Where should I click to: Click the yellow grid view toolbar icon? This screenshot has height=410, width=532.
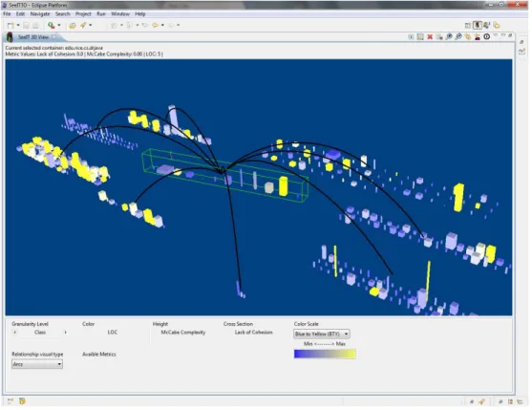coord(420,36)
